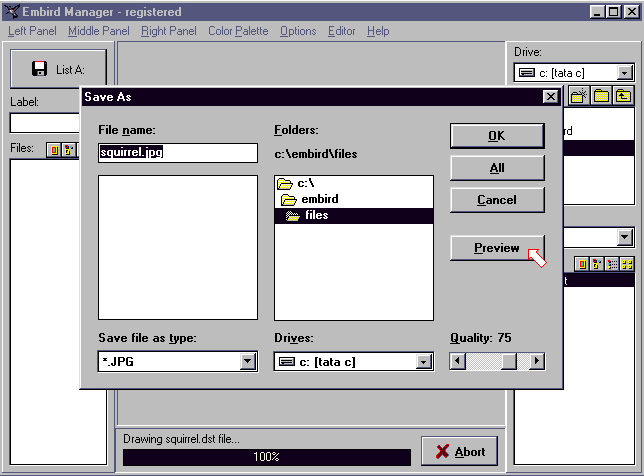Click the Cancel button
The width and height of the screenshot is (644, 476).
[497, 200]
